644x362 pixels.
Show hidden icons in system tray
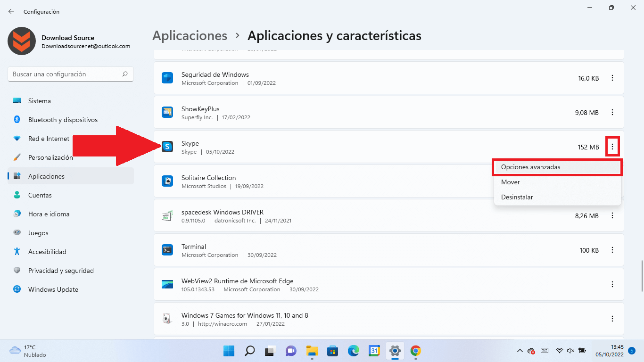pyautogui.click(x=520, y=351)
